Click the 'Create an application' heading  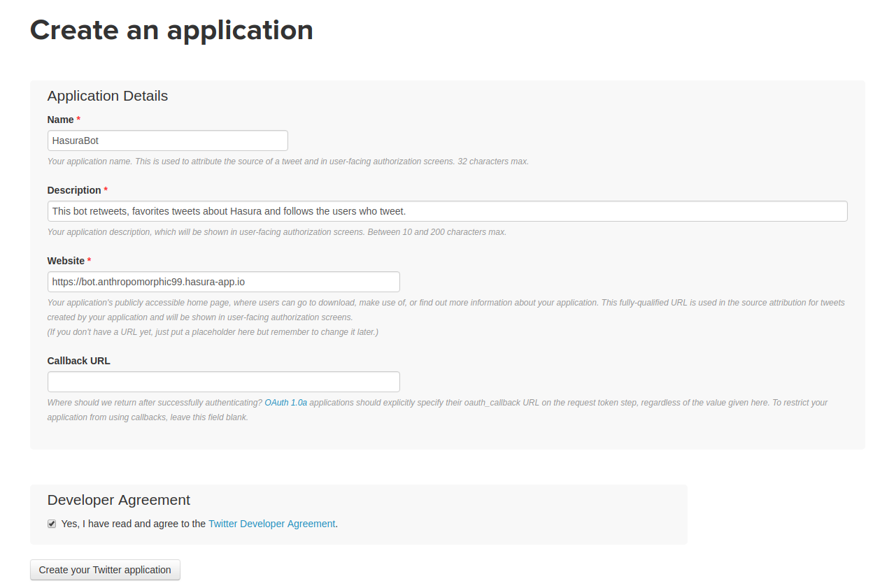tap(171, 30)
